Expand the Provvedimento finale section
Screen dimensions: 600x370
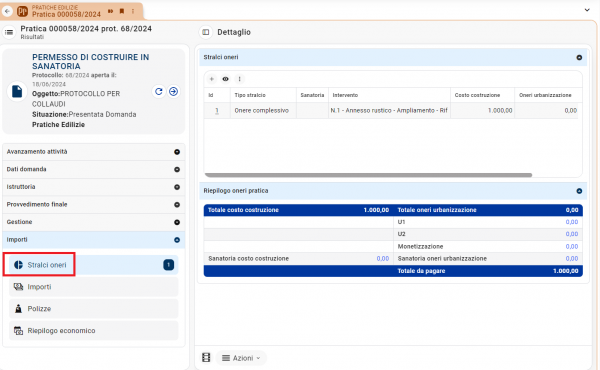[94, 205]
